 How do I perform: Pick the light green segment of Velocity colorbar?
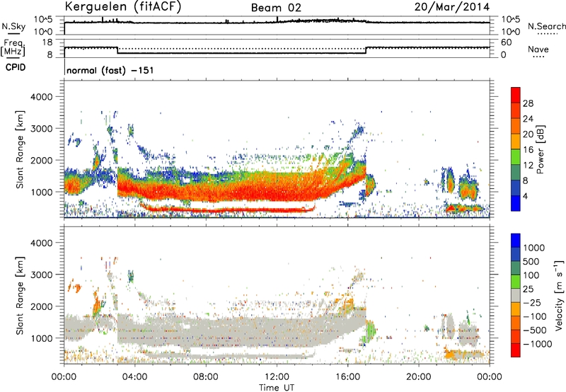pyautogui.click(x=516, y=282)
